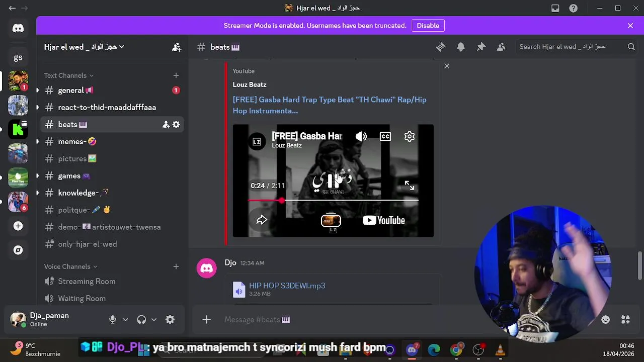Screen dimensions: 644x362
Task: Dismiss the Streamer Mode banner
Action: coord(630,26)
